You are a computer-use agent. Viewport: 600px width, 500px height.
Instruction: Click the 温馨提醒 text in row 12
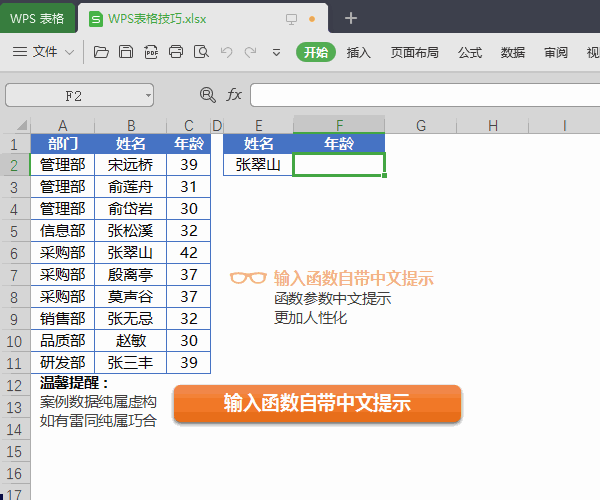[x=75, y=383]
